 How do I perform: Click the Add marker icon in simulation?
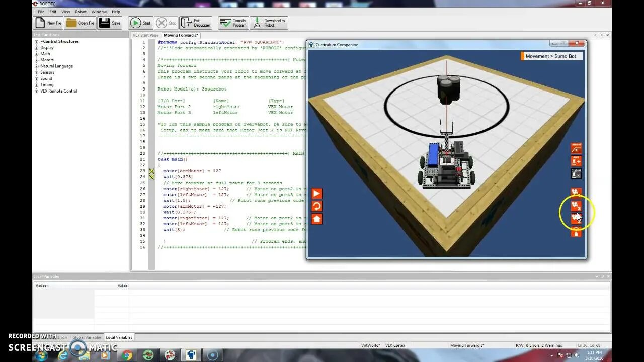pos(576,161)
